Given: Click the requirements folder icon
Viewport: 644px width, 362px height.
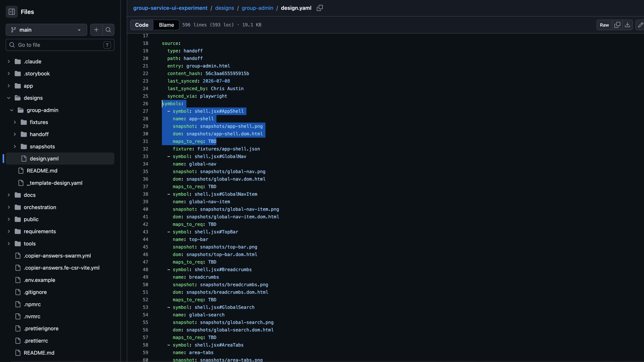Looking at the screenshot, I should (18, 231).
